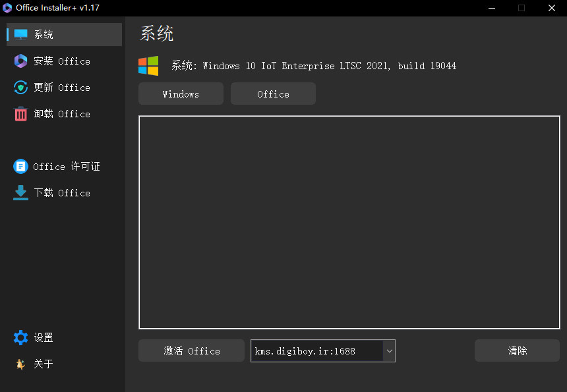The image size is (567, 392).
Task: Select the 更新 Office sidebar entry
Action: point(63,87)
